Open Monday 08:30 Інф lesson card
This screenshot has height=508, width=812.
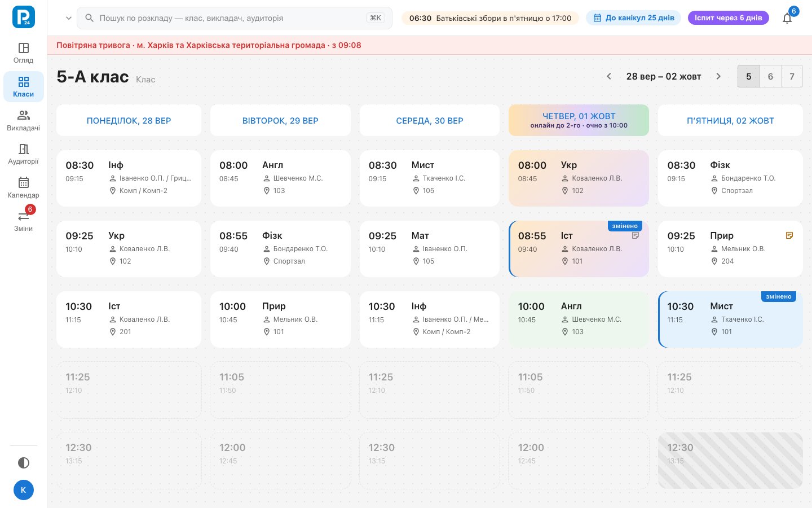click(x=129, y=178)
